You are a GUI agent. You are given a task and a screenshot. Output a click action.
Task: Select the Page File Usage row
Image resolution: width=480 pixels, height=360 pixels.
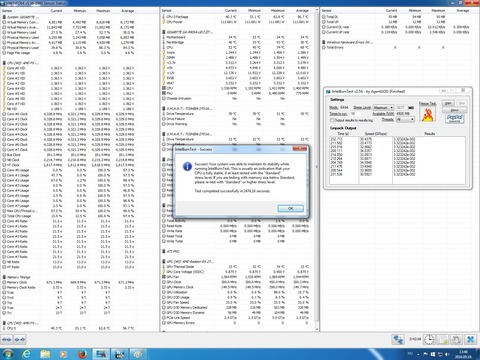click(68, 53)
